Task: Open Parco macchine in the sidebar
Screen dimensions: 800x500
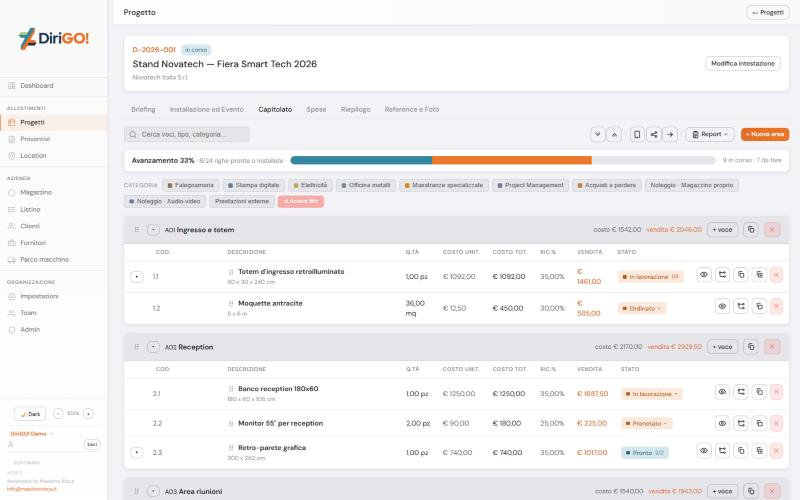Action: click(44, 259)
